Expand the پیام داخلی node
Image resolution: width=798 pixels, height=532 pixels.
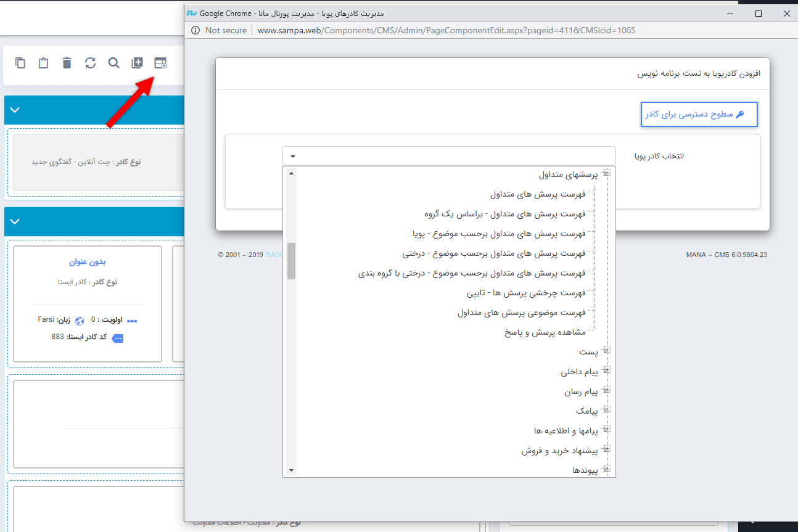coord(607,370)
